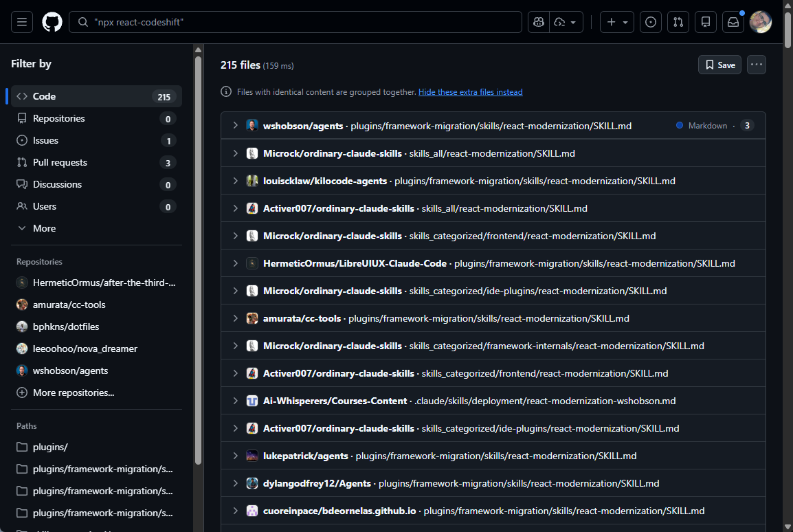Click Hide these extra files instead link
Viewport: 793px width, 532px height.
[x=470, y=92]
